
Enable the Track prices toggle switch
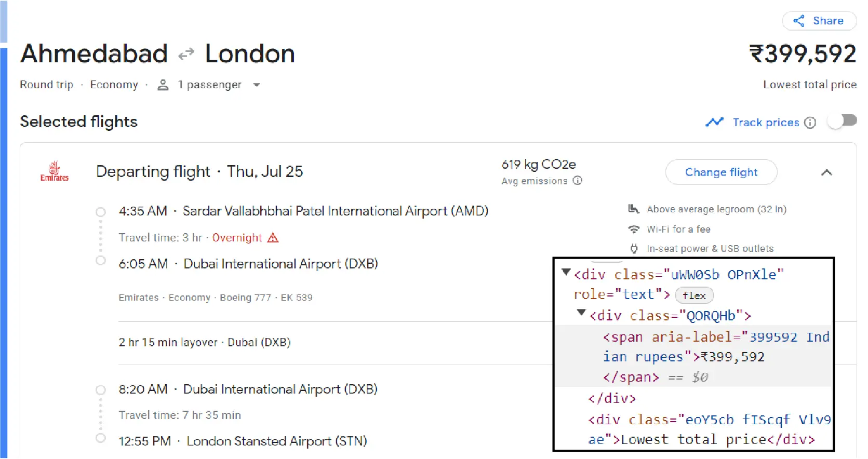pos(842,121)
